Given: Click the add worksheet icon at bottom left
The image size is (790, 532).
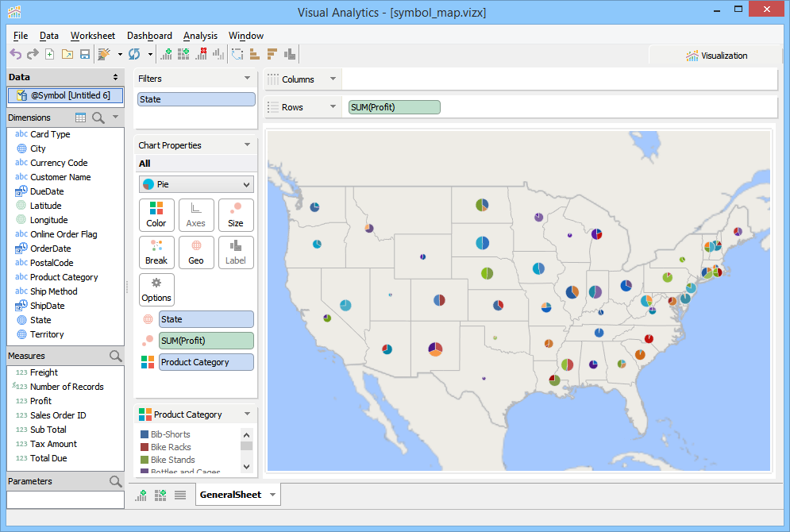Looking at the screenshot, I should 141,495.
